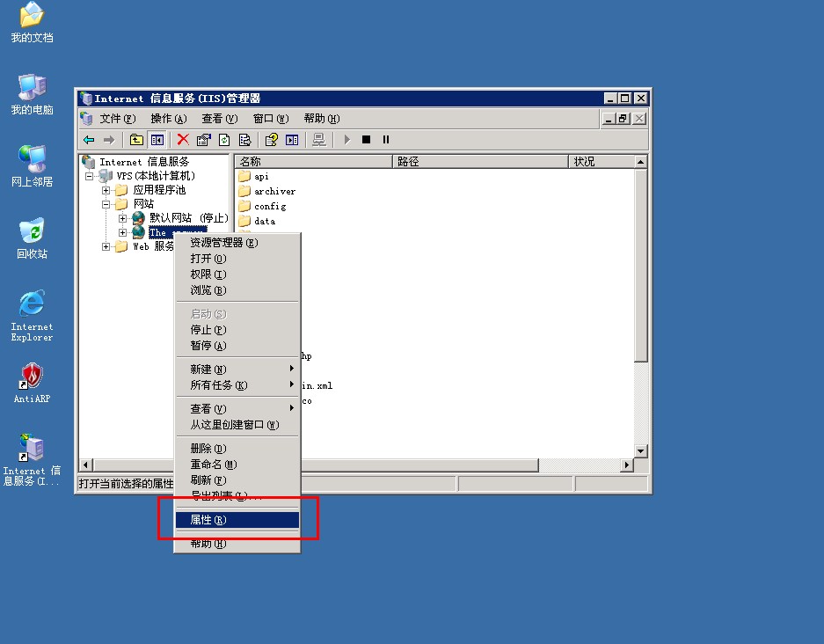Click the red X delete toolbar icon
824x644 pixels.
tap(183, 140)
